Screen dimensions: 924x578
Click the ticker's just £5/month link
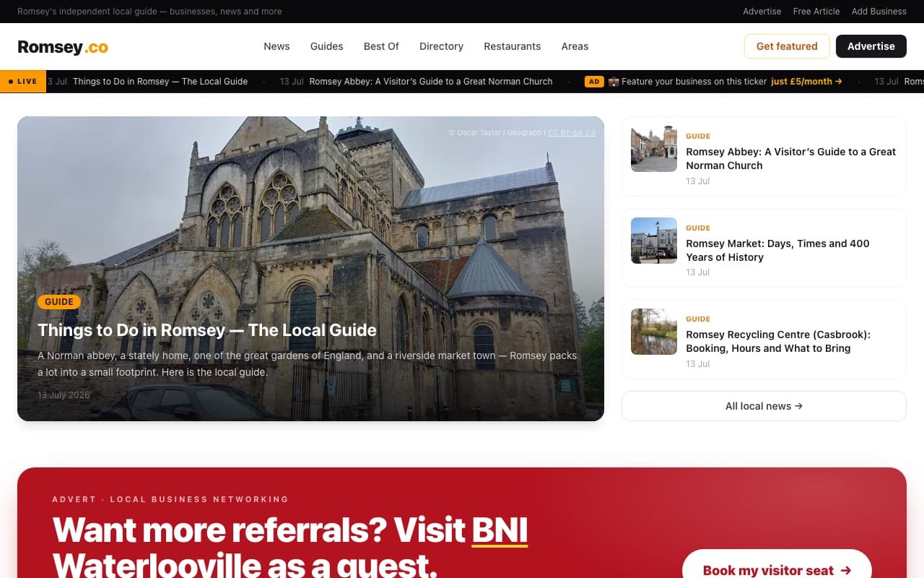pos(806,82)
